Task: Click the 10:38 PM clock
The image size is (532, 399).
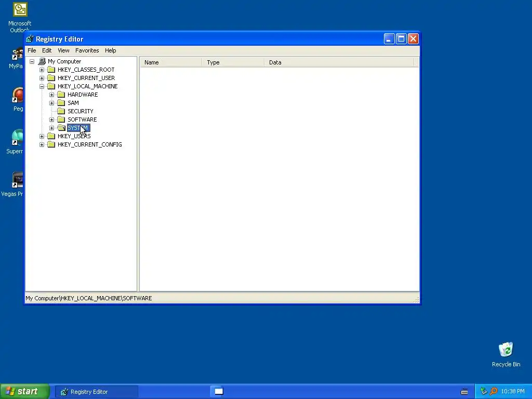Action: pyautogui.click(x=513, y=392)
